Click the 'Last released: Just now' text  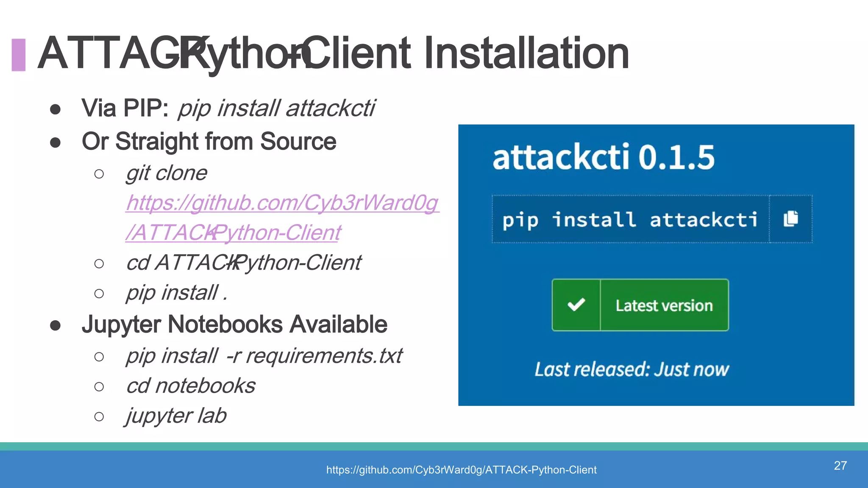click(x=632, y=369)
